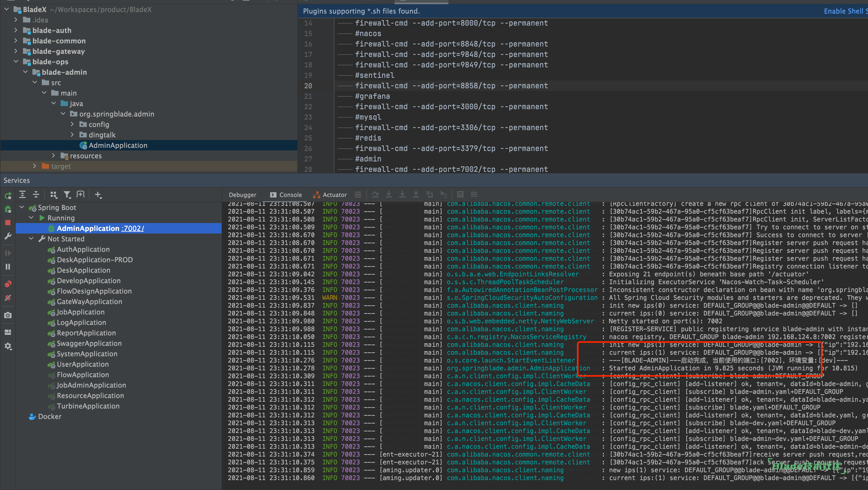
Task: Click line number 28 in the gutter
Action: [308, 169]
